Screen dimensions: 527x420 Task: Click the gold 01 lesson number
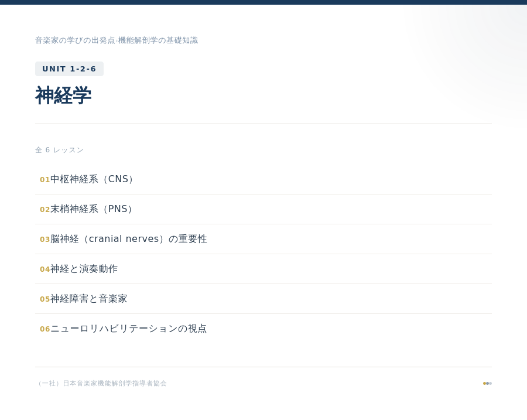[x=45, y=180]
